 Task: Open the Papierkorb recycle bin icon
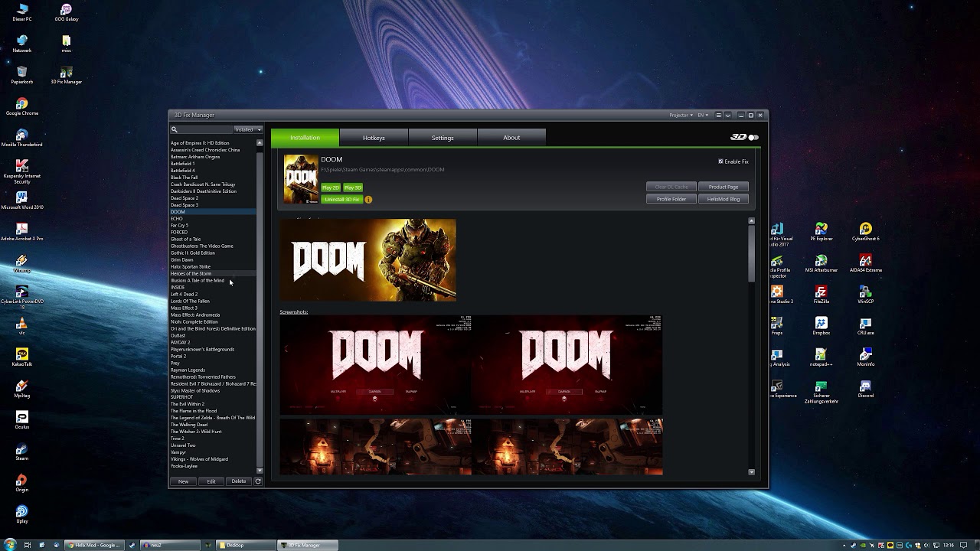22,75
